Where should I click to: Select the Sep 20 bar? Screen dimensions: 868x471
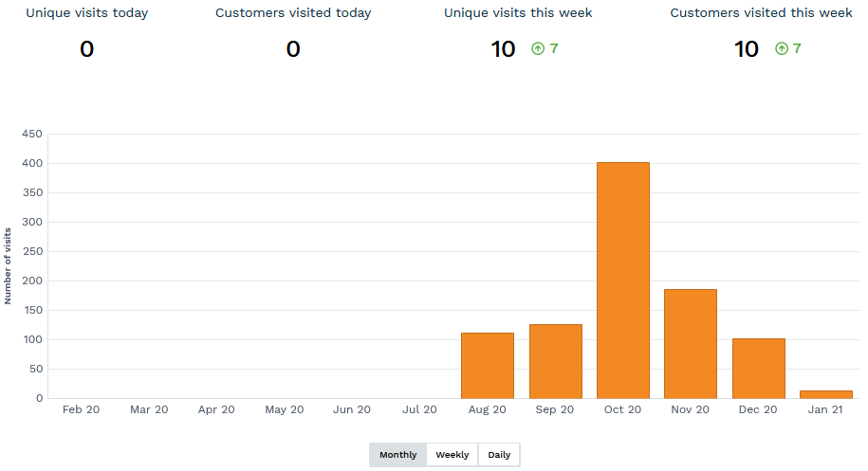[x=555, y=361]
